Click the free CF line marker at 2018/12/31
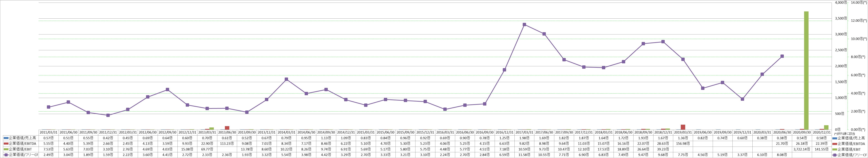 pos(663,42)
